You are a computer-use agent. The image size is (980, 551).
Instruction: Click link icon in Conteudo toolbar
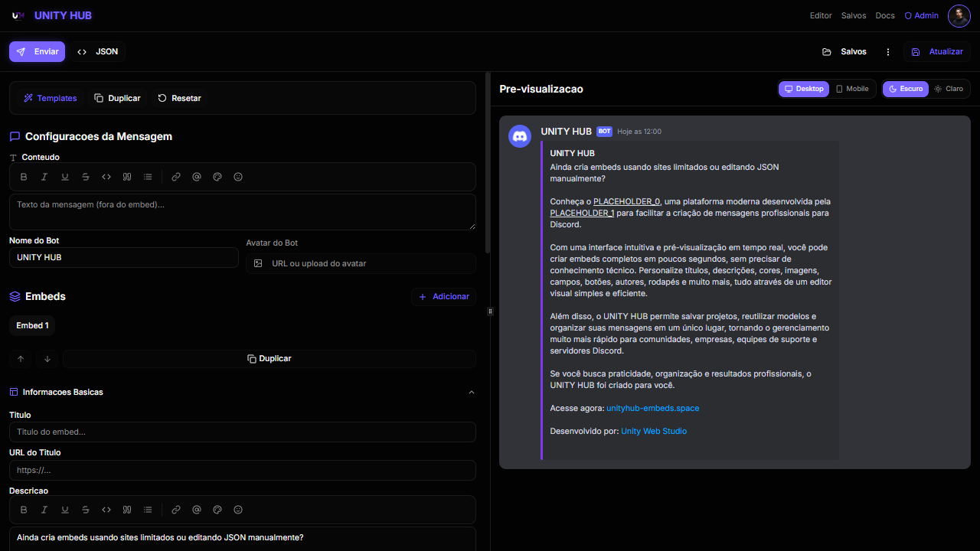(x=176, y=177)
